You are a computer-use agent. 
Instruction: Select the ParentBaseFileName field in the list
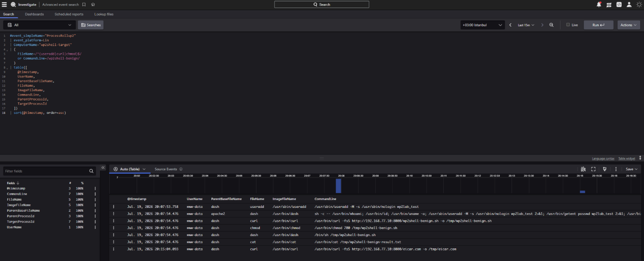pyautogui.click(x=23, y=210)
